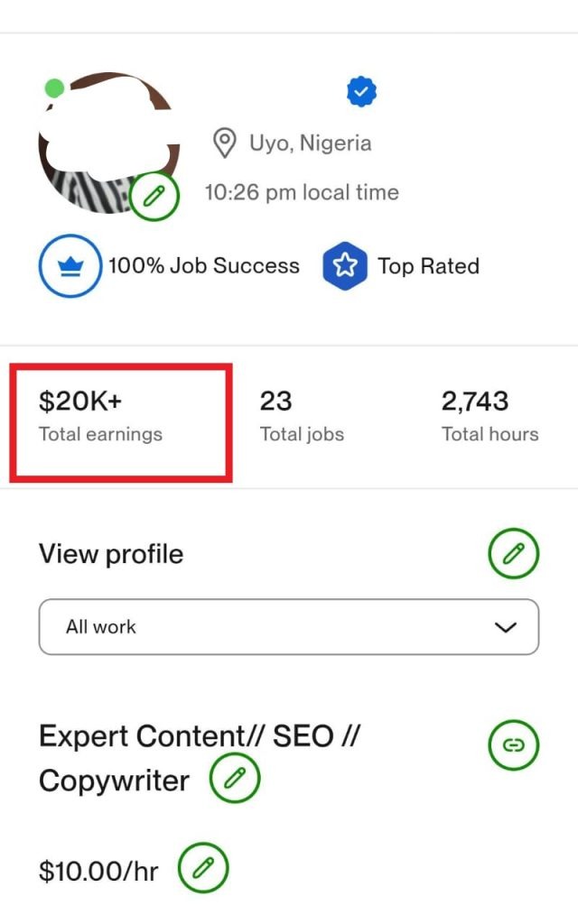
Task: Click the blue verified checkmark badge
Action: (x=361, y=91)
